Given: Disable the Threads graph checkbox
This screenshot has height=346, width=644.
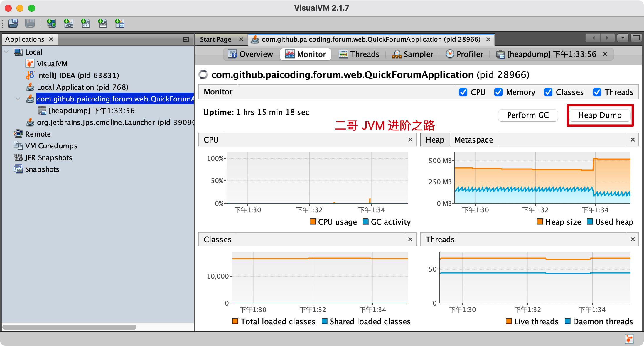Looking at the screenshot, I should tap(597, 92).
